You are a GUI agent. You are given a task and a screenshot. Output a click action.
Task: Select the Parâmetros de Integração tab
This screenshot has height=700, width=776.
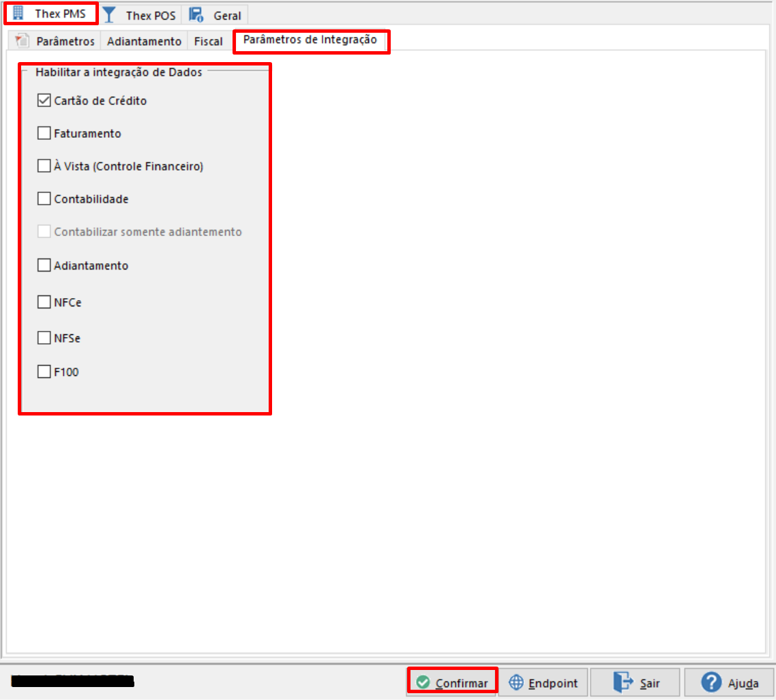point(310,40)
